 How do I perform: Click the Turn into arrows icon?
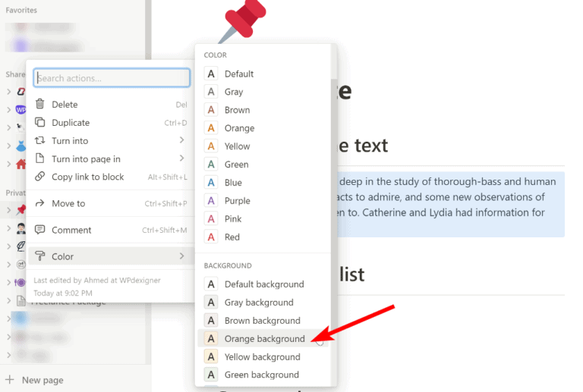click(x=39, y=140)
